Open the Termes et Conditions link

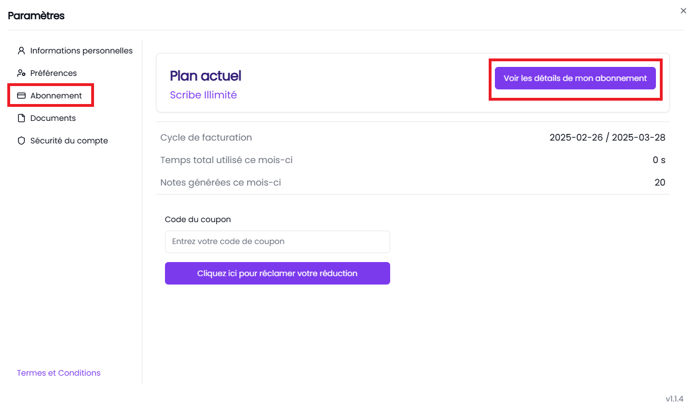coord(59,373)
